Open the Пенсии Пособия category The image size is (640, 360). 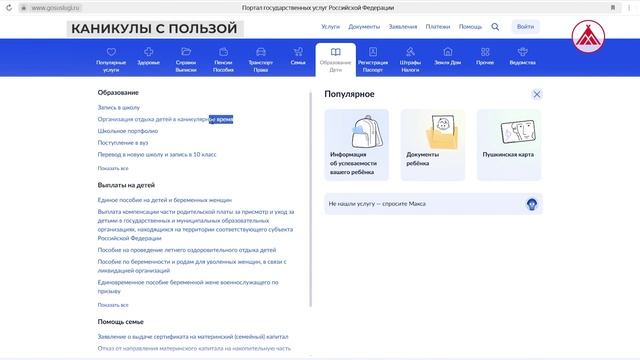(223, 60)
